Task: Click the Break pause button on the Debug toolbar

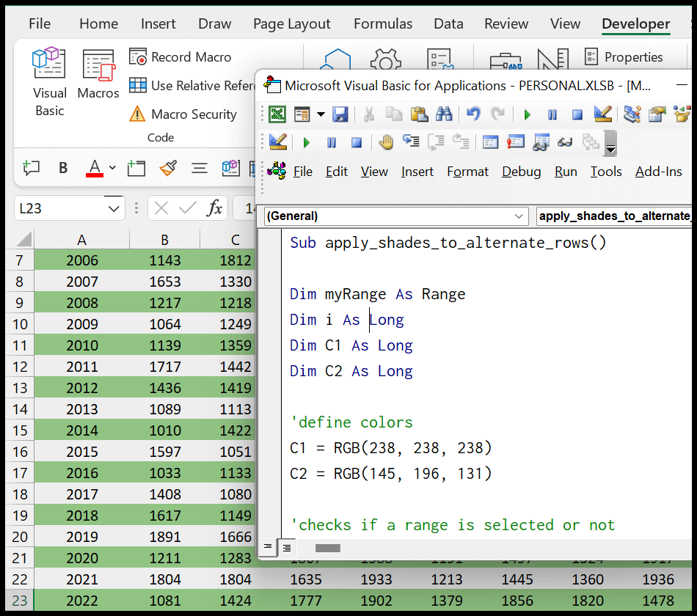Action: point(331,143)
